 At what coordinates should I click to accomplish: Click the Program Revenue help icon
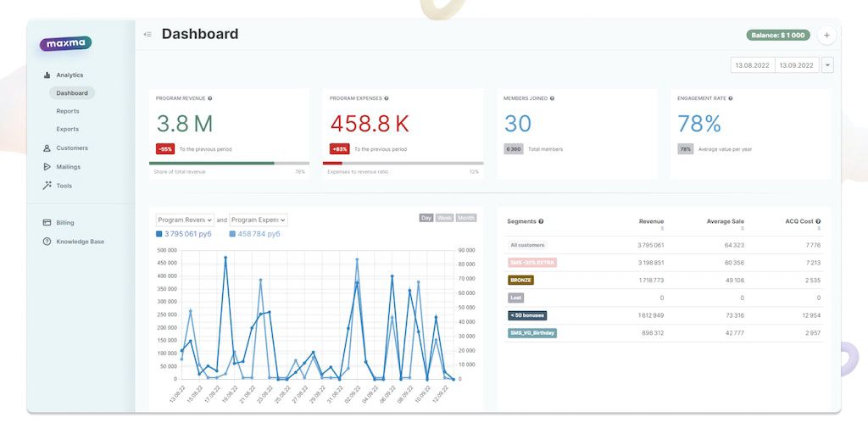(210, 98)
